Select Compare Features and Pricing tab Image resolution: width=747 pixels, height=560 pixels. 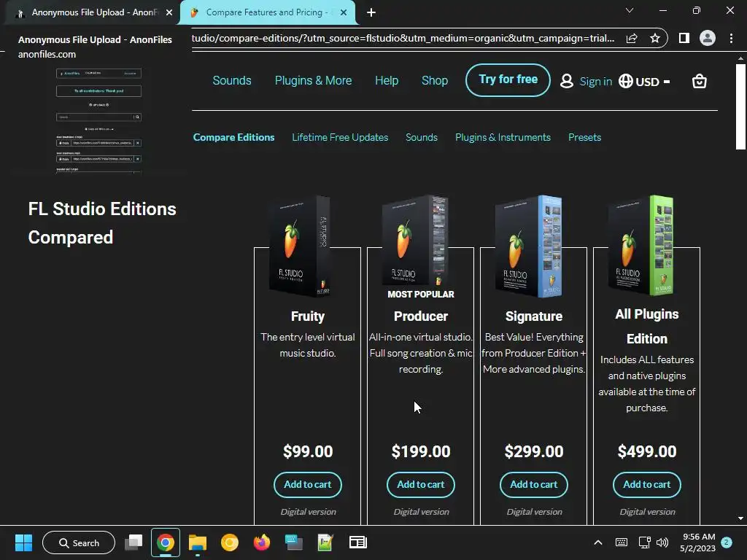tap(267, 12)
